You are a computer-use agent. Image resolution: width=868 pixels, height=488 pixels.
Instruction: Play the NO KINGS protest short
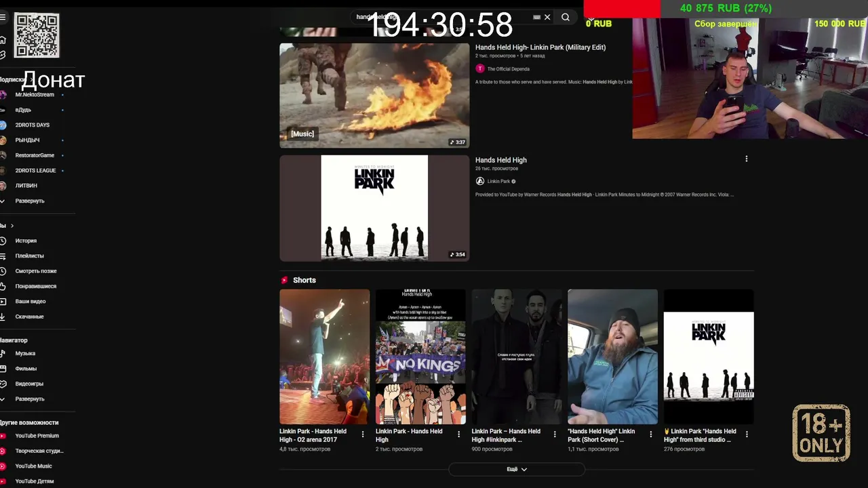[x=420, y=357]
